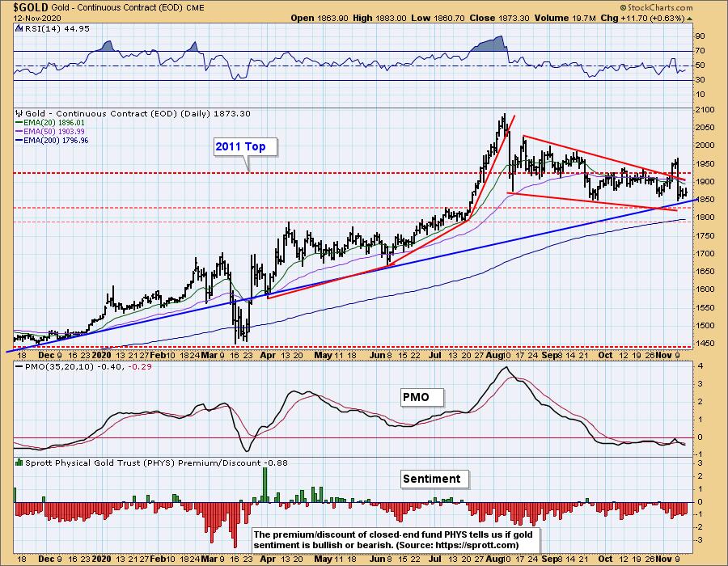Click the 1450 price axis label
The width and height of the screenshot is (728, 566).
705,344
